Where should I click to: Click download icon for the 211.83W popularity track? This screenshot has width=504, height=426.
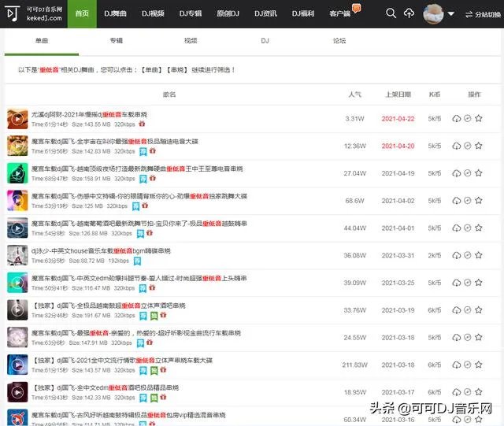tap(456, 365)
